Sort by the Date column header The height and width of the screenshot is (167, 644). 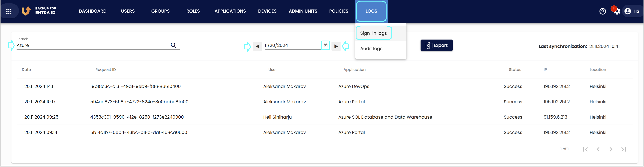26,70
